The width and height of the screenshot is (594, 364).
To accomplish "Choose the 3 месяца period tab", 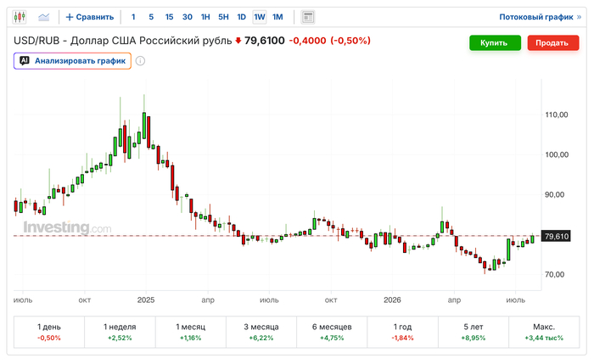I will point(261,332).
